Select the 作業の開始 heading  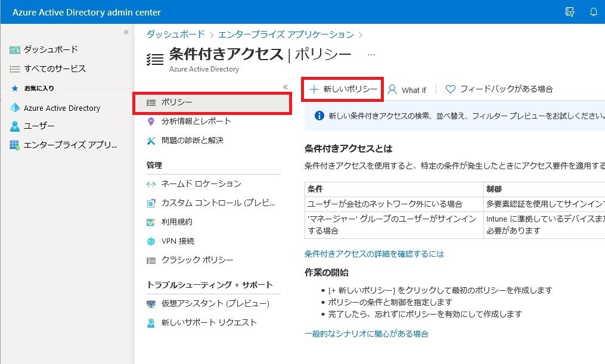327,273
